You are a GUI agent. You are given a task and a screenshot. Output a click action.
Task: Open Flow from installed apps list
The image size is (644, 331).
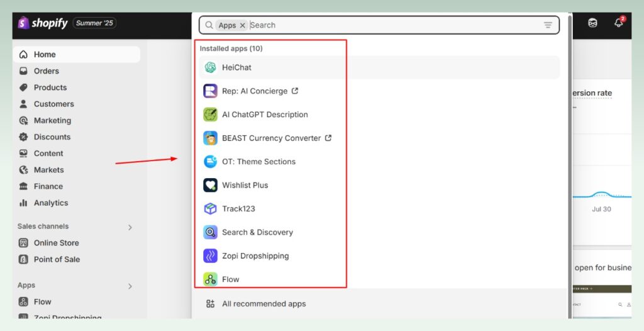(x=231, y=279)
